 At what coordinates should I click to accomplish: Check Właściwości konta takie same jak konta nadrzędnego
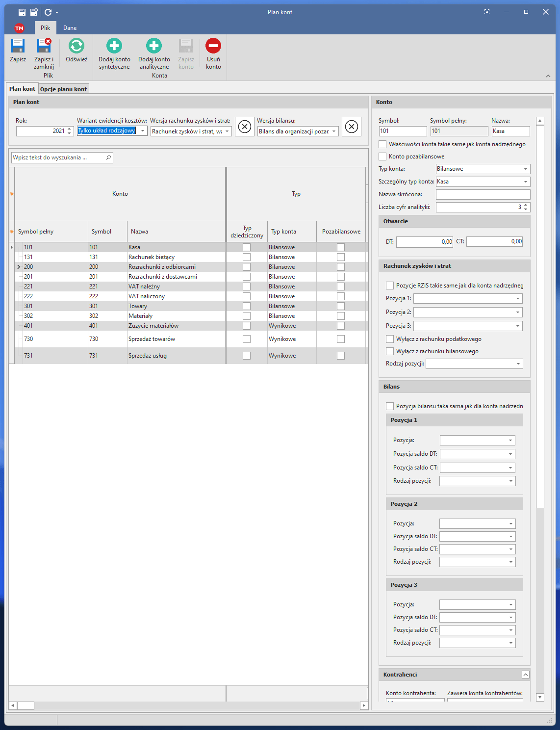tap(382, 144)
